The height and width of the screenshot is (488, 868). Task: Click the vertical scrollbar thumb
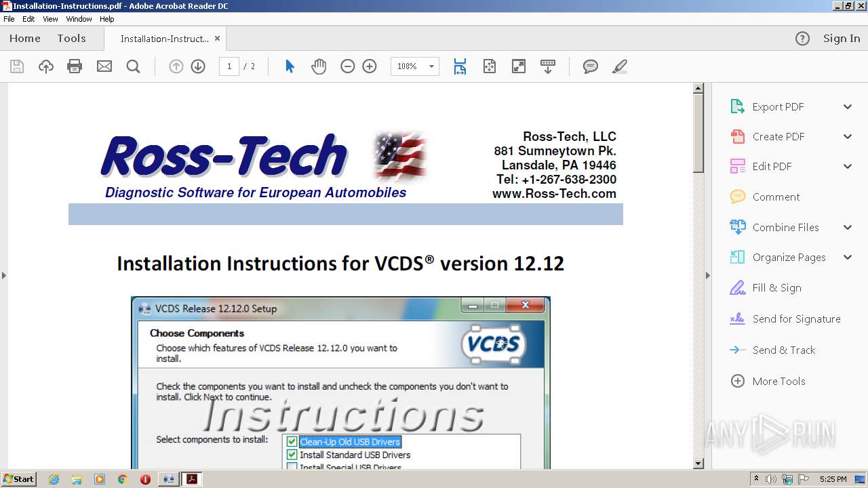click(x=698, y=134)
